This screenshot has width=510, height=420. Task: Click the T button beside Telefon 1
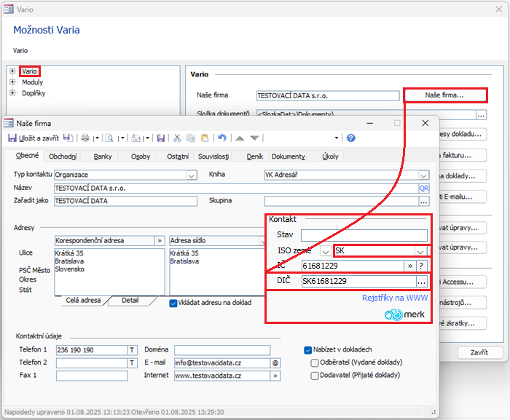coord(132,350)
